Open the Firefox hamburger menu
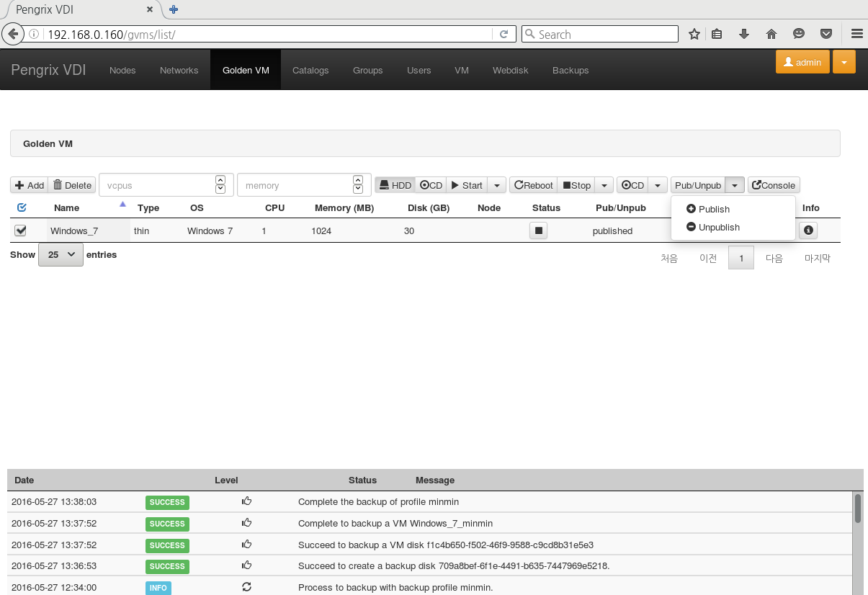 [857, 34]
